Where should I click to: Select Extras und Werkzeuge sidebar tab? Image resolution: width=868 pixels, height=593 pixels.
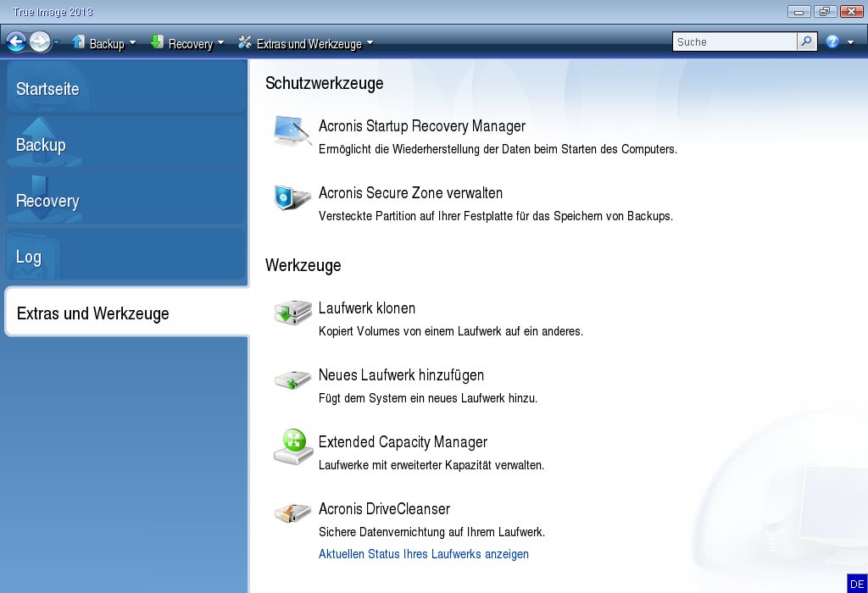pyautogui.click(x=127, y=313)
